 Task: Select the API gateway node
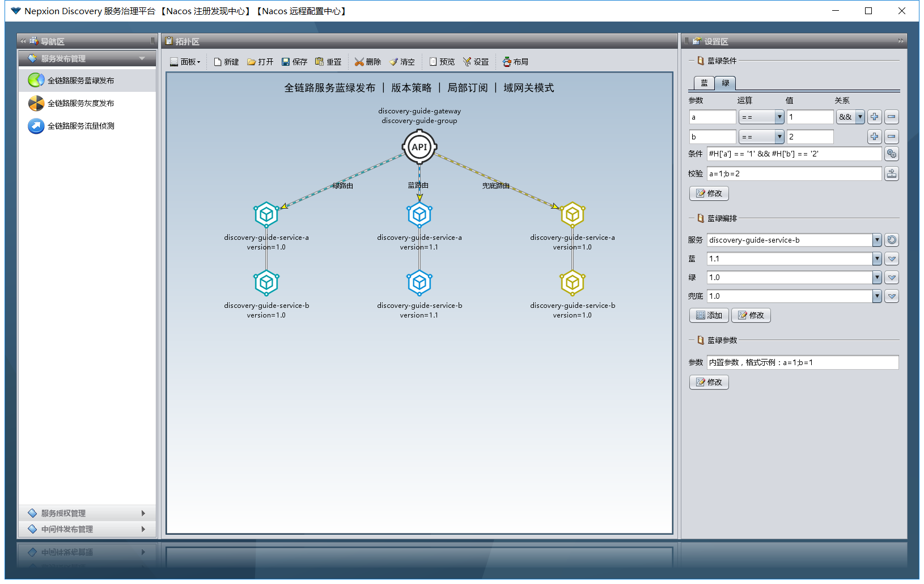(x=419, y=147)
